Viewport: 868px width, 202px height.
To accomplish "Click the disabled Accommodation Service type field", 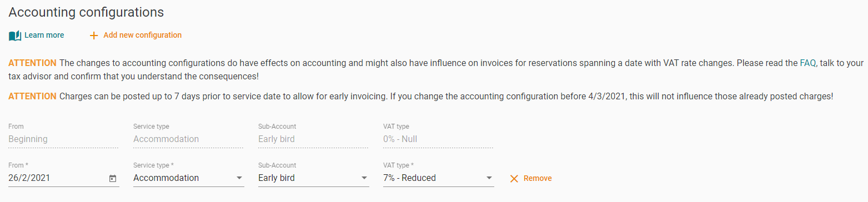I will pyautogui.click(x=189, y=139).
